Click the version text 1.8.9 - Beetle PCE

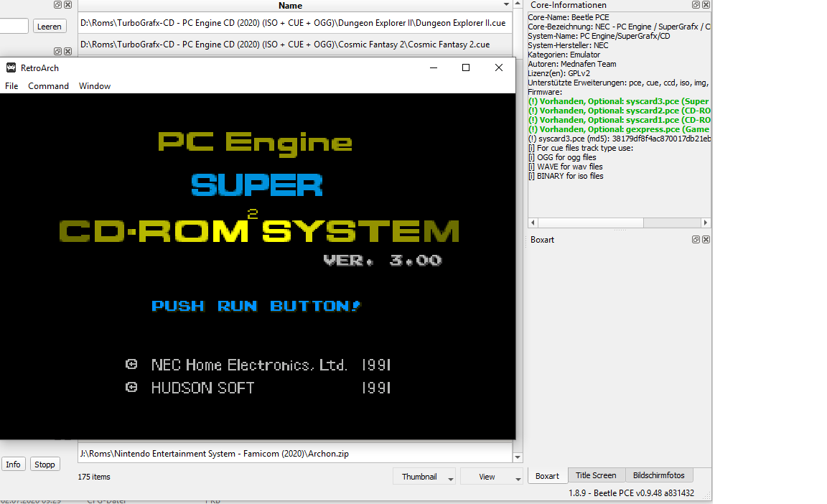click(x=631, y=493)
